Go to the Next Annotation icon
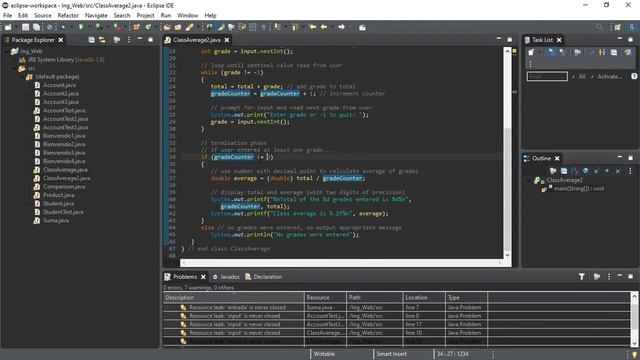 pyautogui.click(x=276, y=27)
